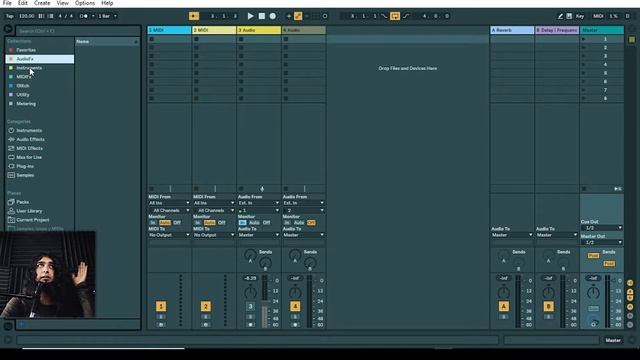Open All Channels dropdown on track 2
This screenshot has height=360, width=640.
pyautogui.click(x=214, y=211)
